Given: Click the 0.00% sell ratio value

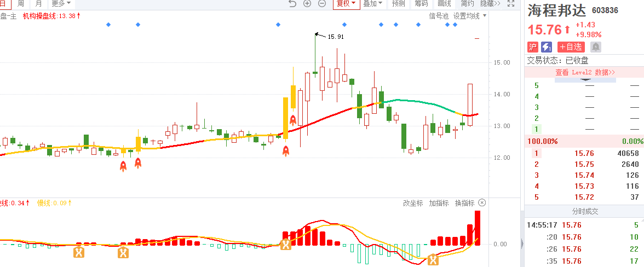Looking at the screenshot, I should [633, 142].
